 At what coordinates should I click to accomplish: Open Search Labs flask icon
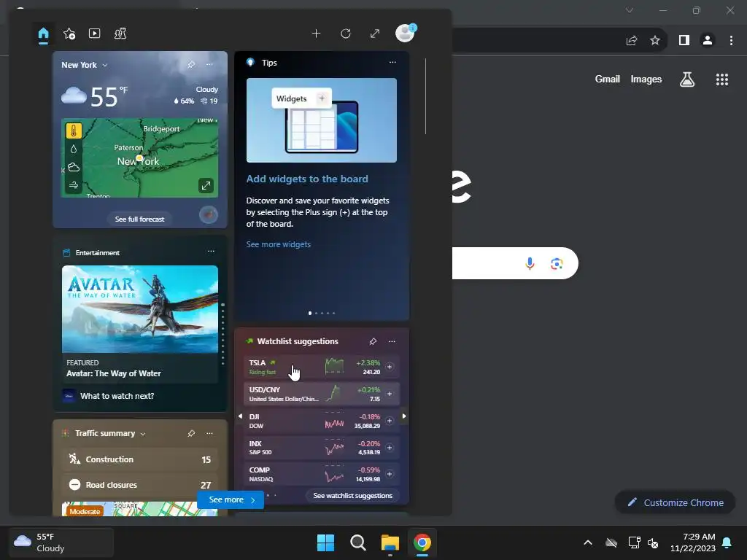tap(687, 79)
